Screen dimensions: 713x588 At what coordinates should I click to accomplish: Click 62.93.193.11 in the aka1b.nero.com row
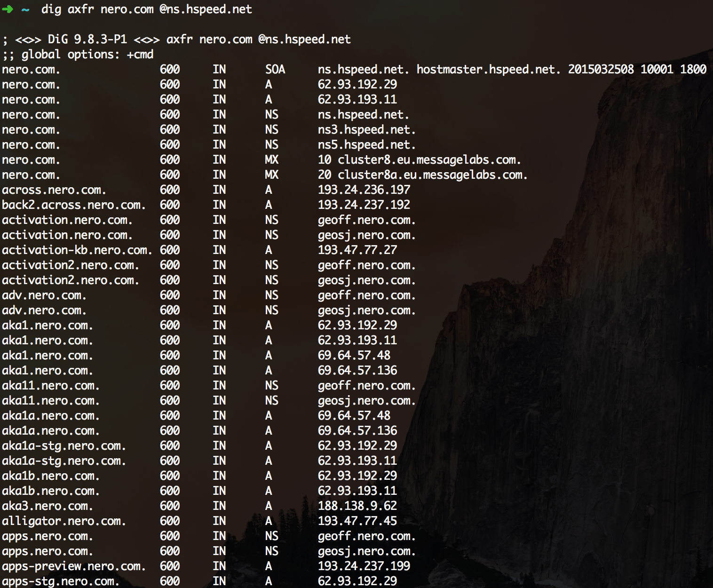pos(357,491)
